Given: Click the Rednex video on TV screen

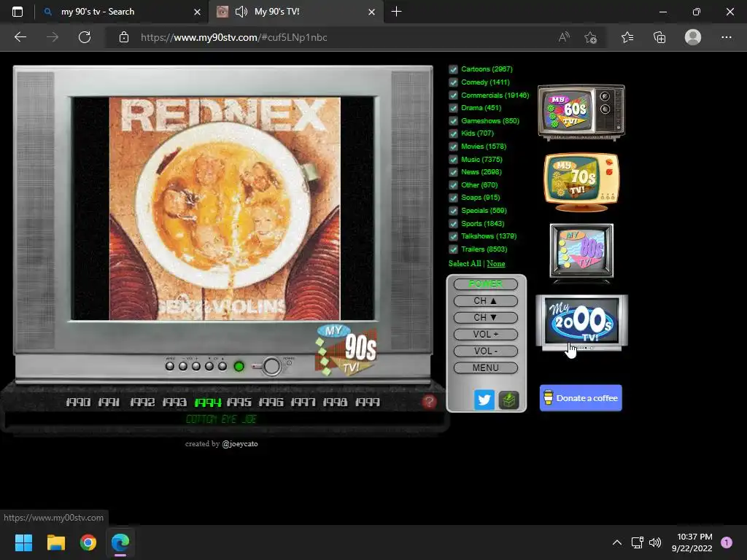Looking at the screenshot, I should click(225, 209).
